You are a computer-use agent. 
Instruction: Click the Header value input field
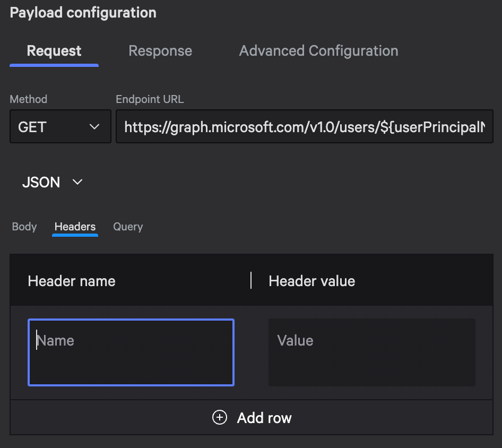point(371,352)
